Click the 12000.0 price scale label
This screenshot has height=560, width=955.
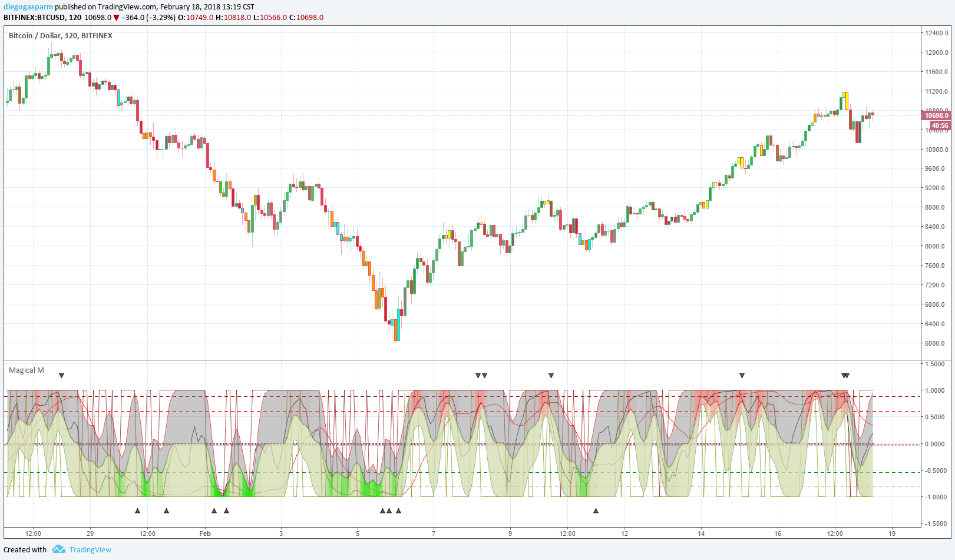[x=937, y=52]
